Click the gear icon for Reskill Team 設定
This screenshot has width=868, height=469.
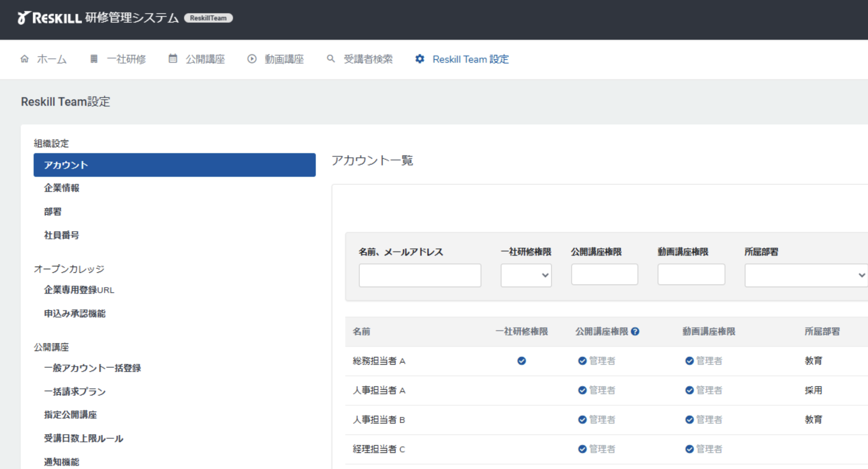click(x=420, y=59)
